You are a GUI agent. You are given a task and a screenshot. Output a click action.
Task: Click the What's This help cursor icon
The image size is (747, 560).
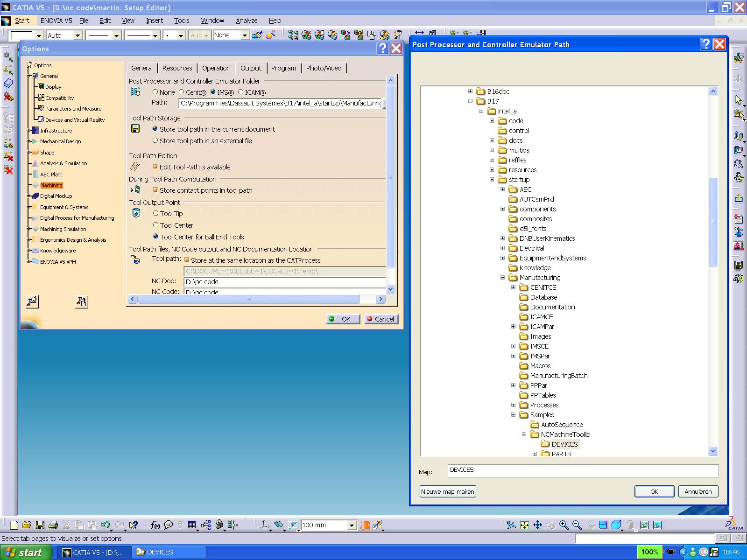134,525
